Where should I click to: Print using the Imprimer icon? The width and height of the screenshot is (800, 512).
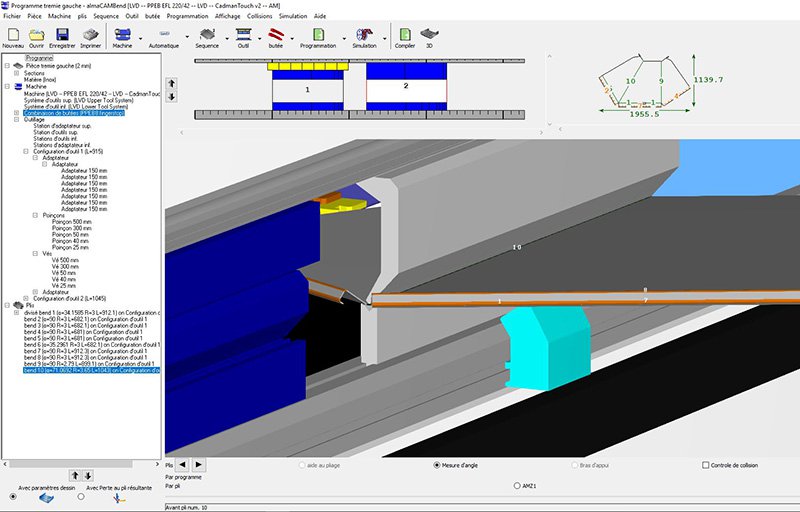90,35
